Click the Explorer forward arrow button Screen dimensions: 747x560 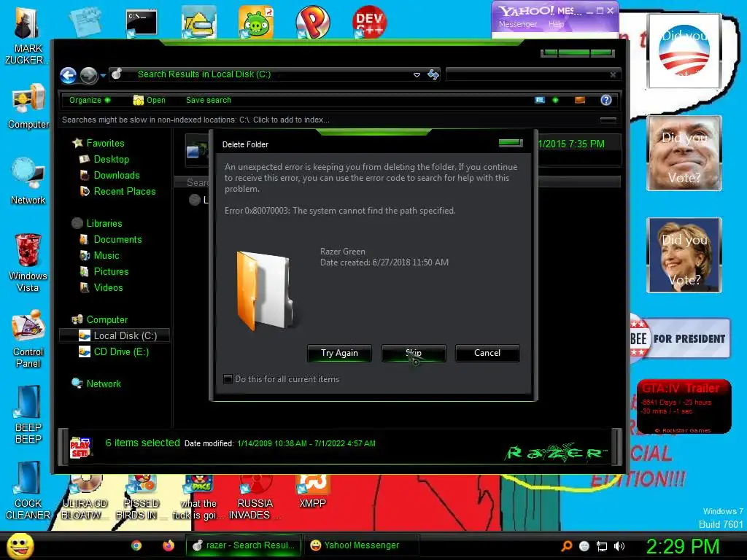click(x=88, y=75)
